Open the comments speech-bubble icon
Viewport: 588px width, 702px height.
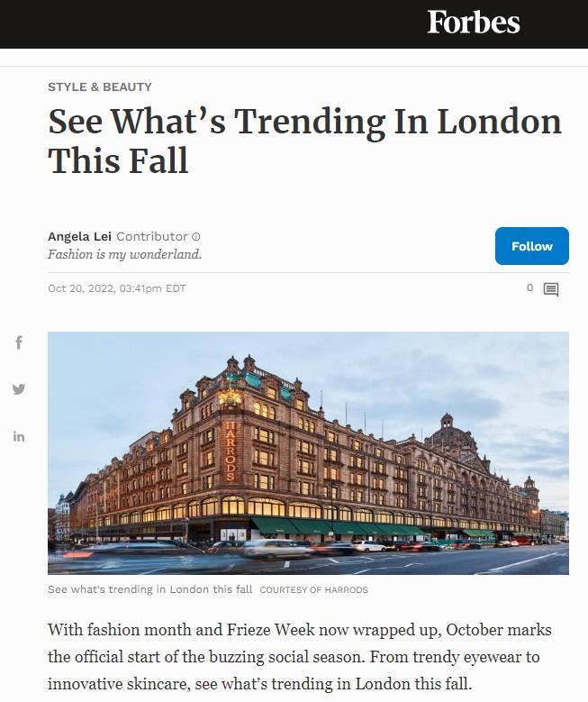(551, 289)
